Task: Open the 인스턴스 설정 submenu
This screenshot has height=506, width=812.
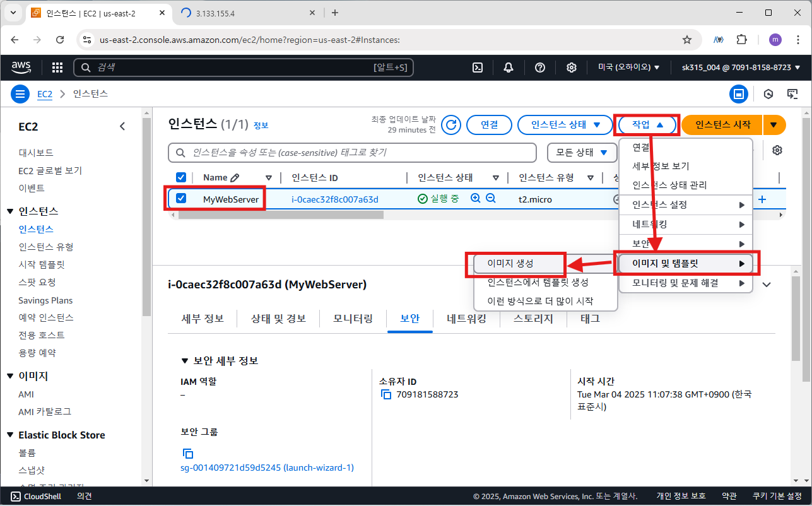Action: coord(686,204)
